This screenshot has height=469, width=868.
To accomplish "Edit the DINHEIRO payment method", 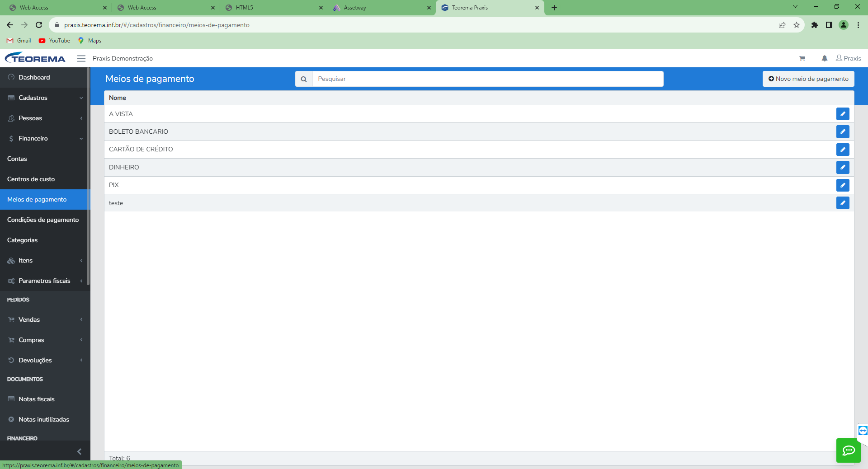I will (x=843, y=167).
